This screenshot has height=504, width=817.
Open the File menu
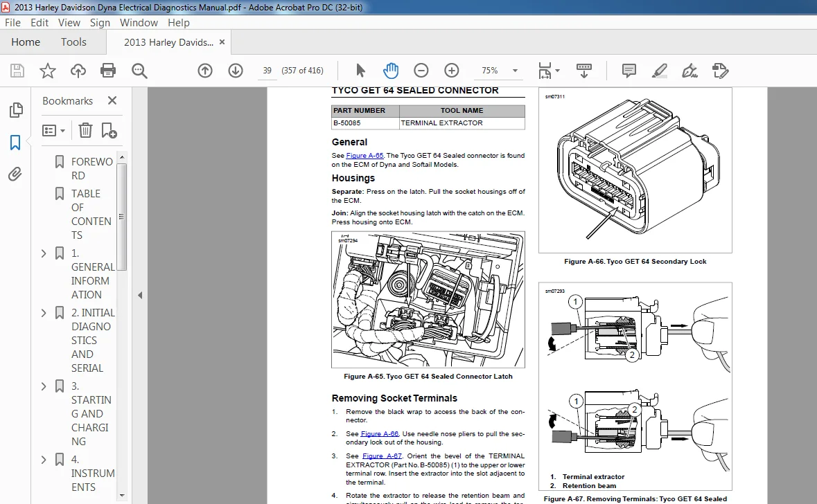coord(12,23)
